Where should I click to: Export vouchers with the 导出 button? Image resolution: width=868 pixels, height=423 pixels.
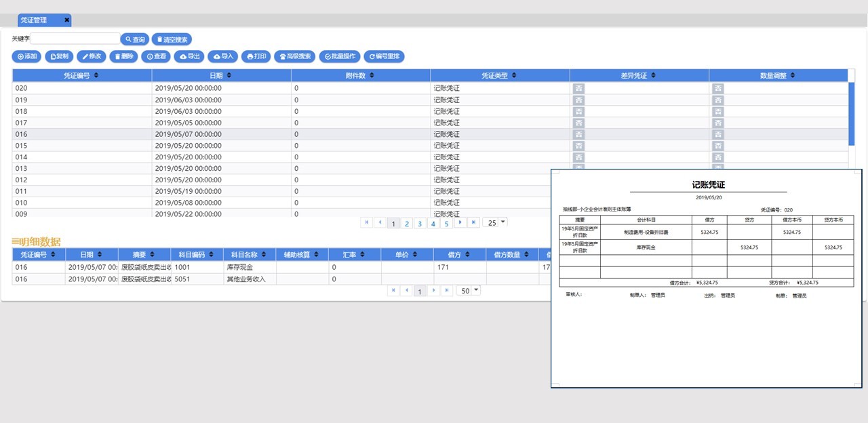click(189, 56)
